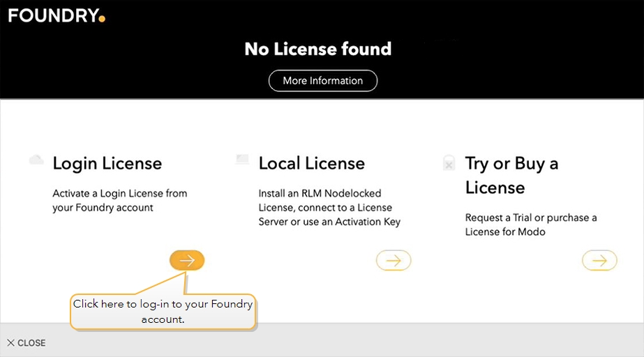Click 'Activate a Login License' description text
The image size is (644, 357).
coord(119,200)
